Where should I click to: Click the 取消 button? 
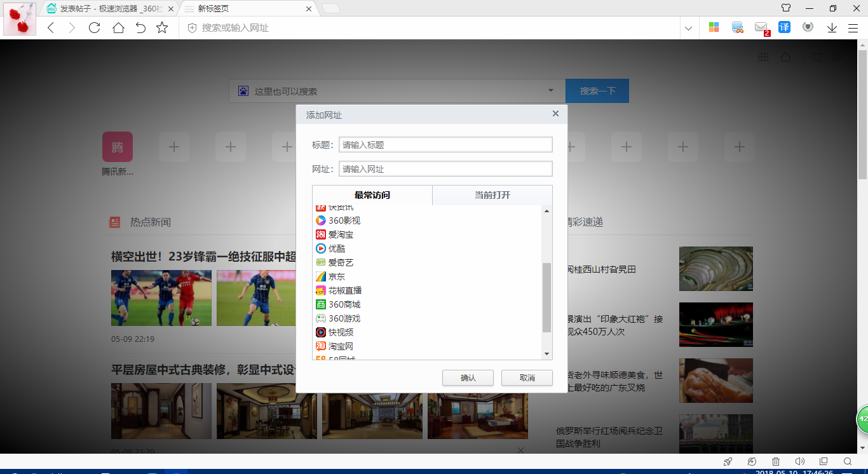(527, 377)
